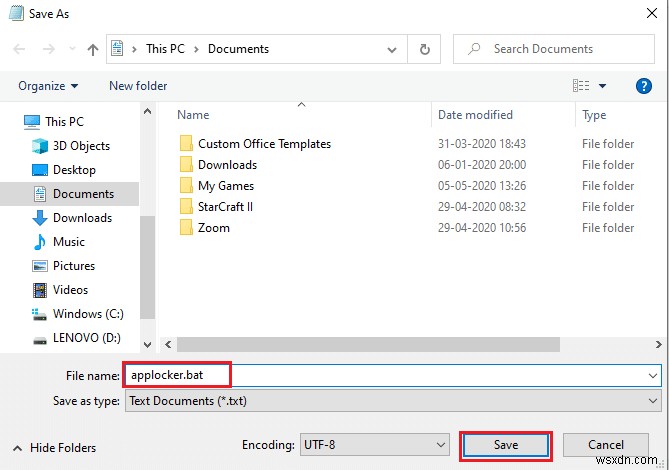This screenshot has height=470, width=669.
Task: Open help with the question mark icon
Action: [643, 86]
